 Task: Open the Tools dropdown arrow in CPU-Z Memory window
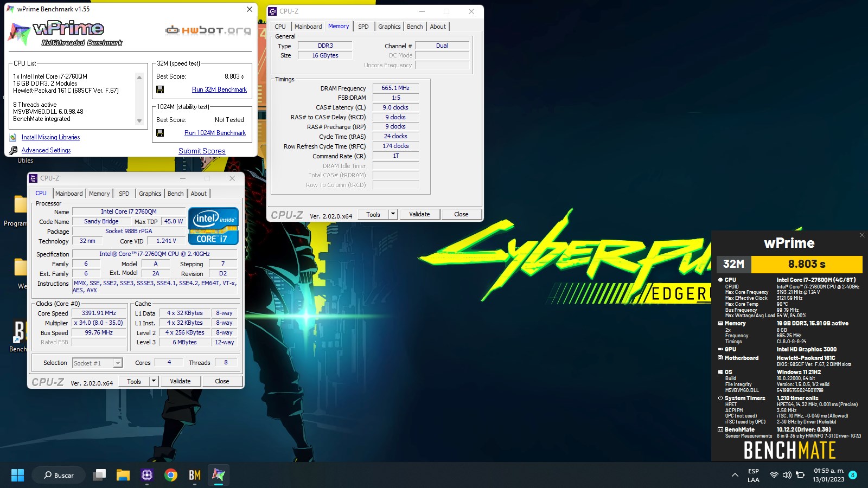[393, 214]
